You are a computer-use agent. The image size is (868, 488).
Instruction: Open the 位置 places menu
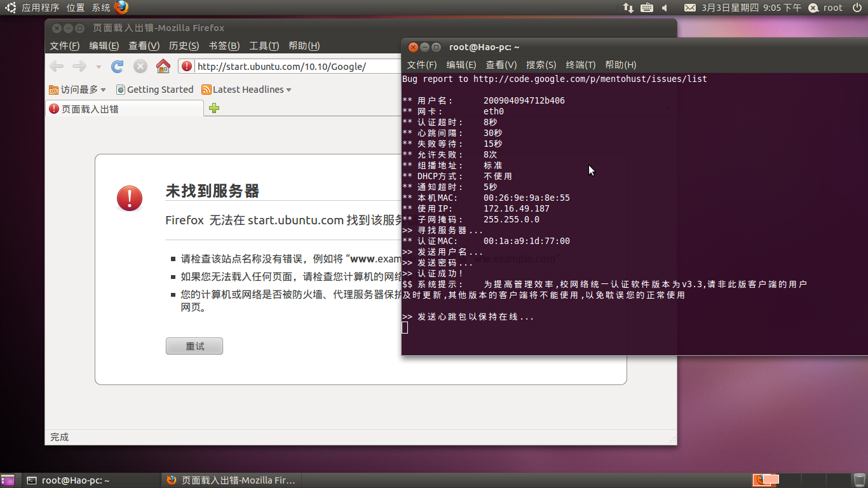(76, 8)
